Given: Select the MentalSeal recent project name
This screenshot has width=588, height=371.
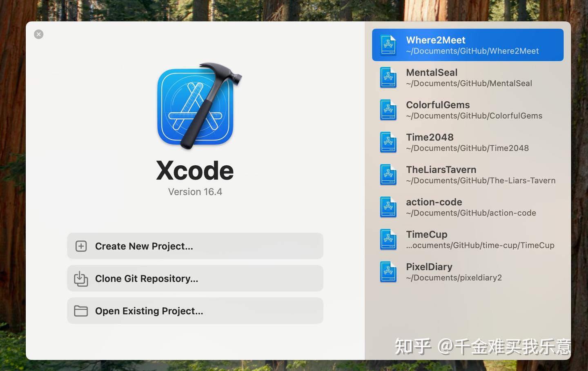Looking at the screenshot, I should (x=432, y=72).
